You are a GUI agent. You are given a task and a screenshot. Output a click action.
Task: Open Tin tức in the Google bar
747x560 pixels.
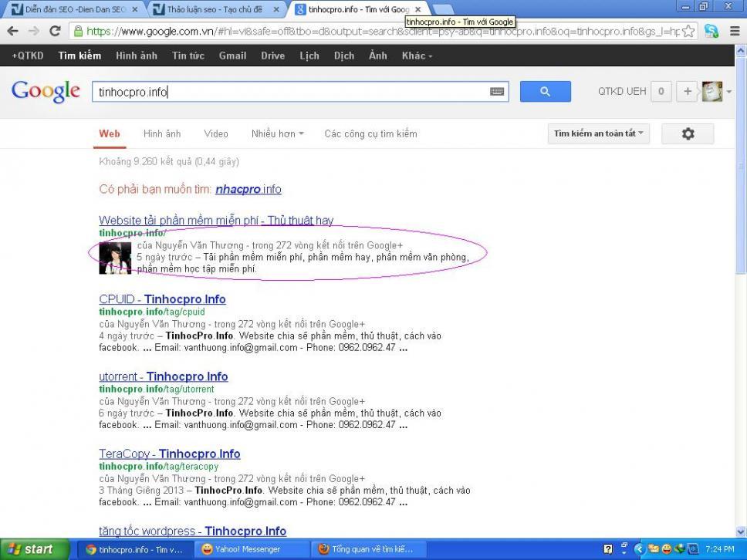(x=188, y=56)
